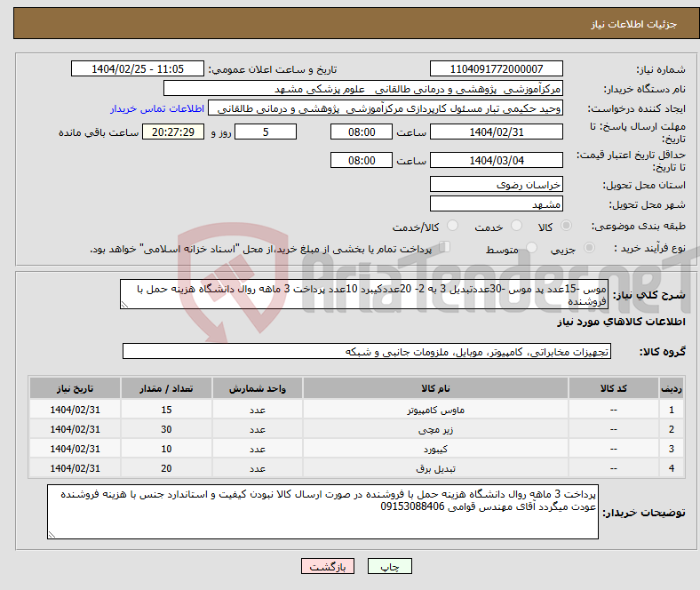Image resolution: width=700 pixels, height=590 pixels.
Task: Click the توضیحات خریدار notes textarea
Action: 322,512
